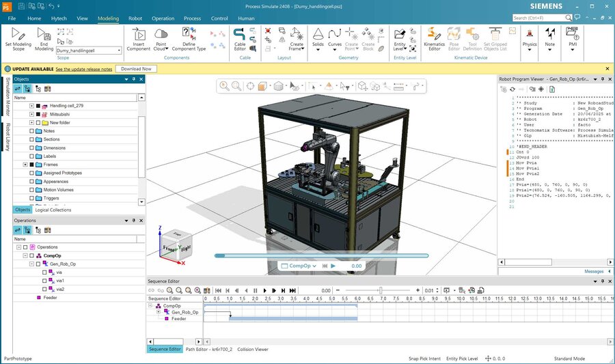Switch to Robot ribbon tab

135,18
